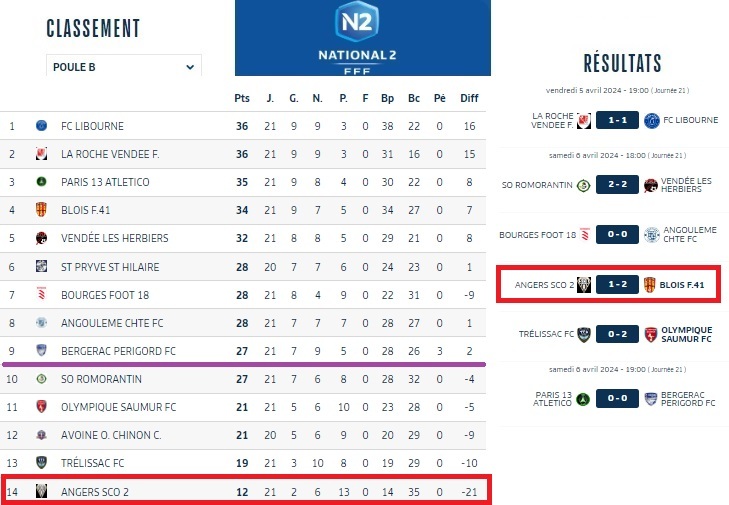Click the Bourges Foot 18 crest in standings
Screen dimensions: 729x505
pyautogui.click(x=42, y=295)
